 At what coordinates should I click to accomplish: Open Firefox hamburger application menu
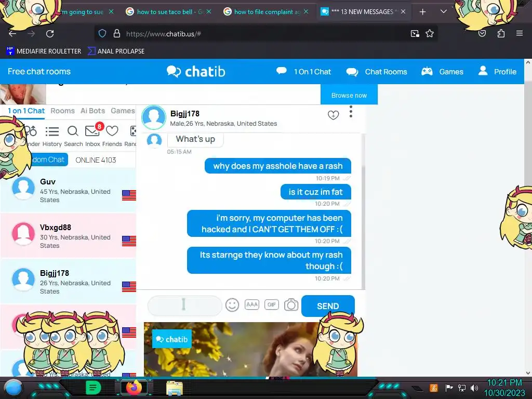[x=520, y=33]
